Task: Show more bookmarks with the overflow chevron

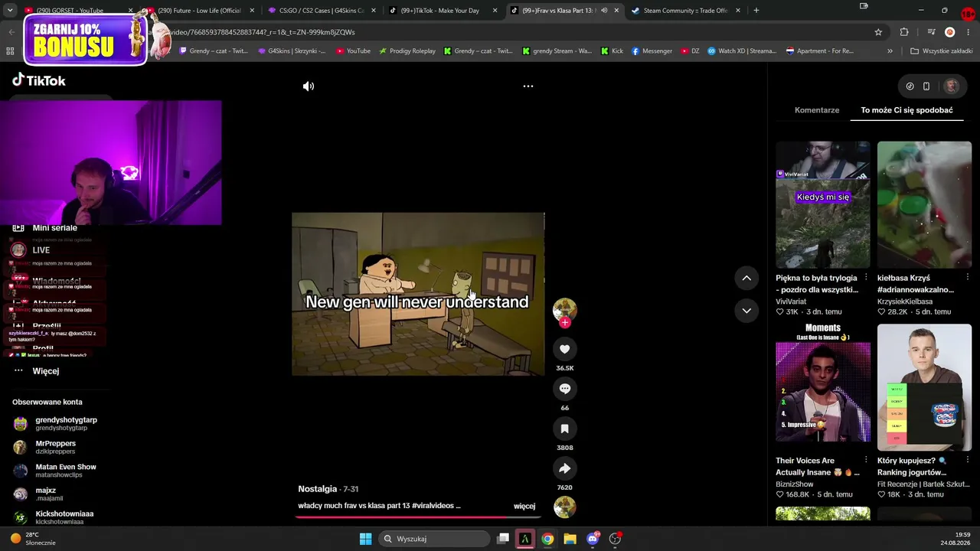Action: [890, 51]
